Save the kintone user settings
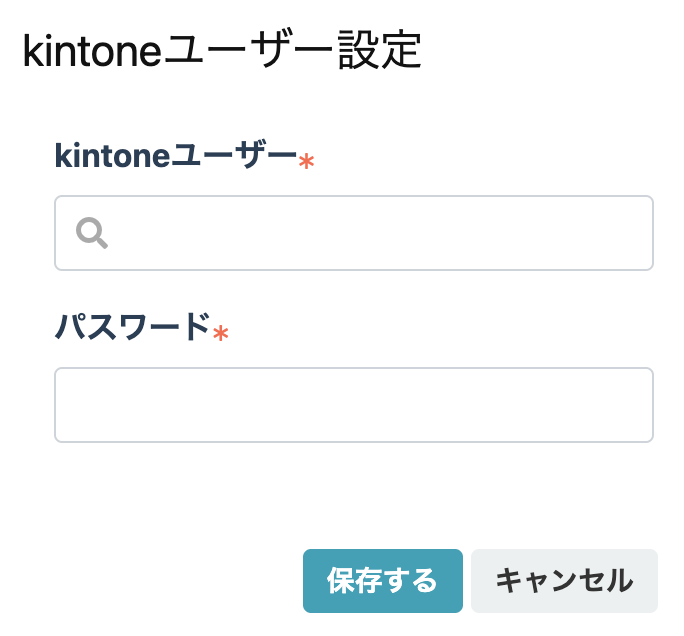Image resolution: width=684 pixels, height=636 pixels. click(383, 581)
